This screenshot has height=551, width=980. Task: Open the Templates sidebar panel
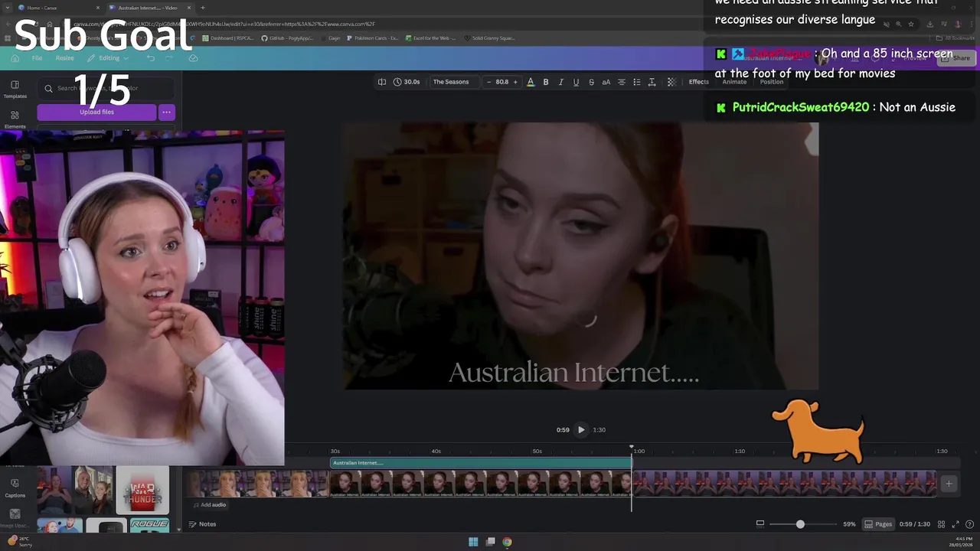(x=15, y=90)
